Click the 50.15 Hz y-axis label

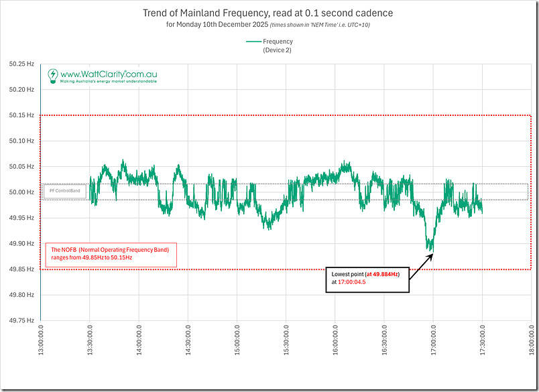21,115
